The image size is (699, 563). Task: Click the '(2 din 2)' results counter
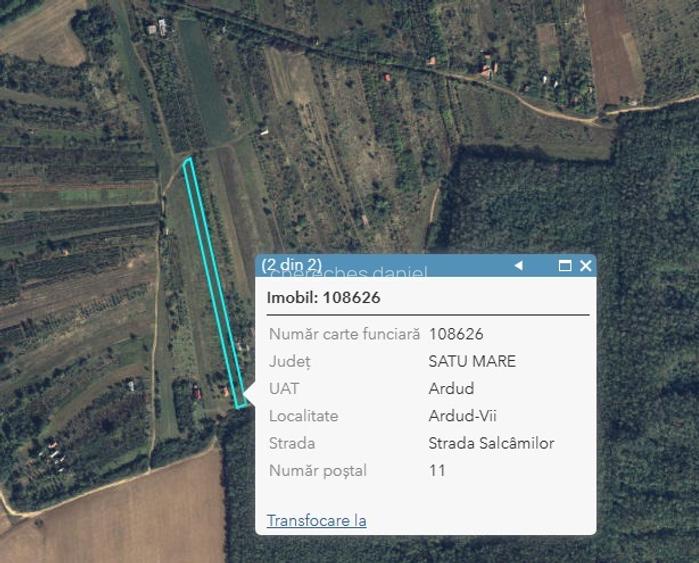(292, 265)
